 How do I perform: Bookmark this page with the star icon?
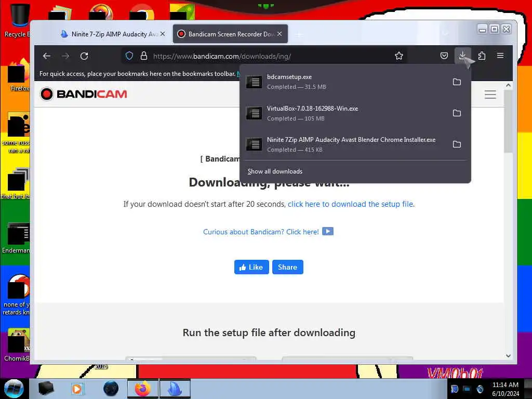coord(399,56)
